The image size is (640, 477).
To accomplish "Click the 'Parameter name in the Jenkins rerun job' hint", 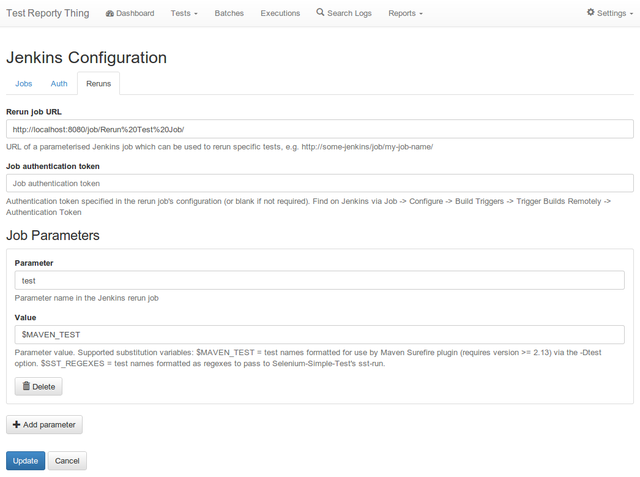I will click(87, 298).
